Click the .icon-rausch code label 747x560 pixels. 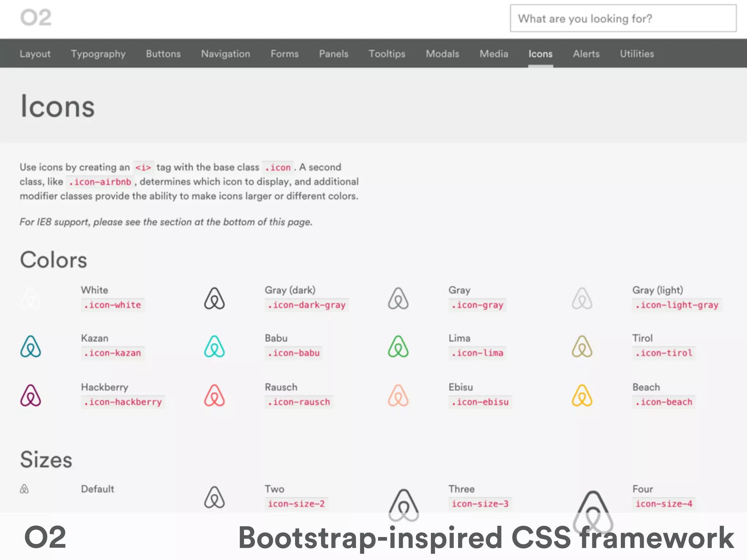point(299,402)
